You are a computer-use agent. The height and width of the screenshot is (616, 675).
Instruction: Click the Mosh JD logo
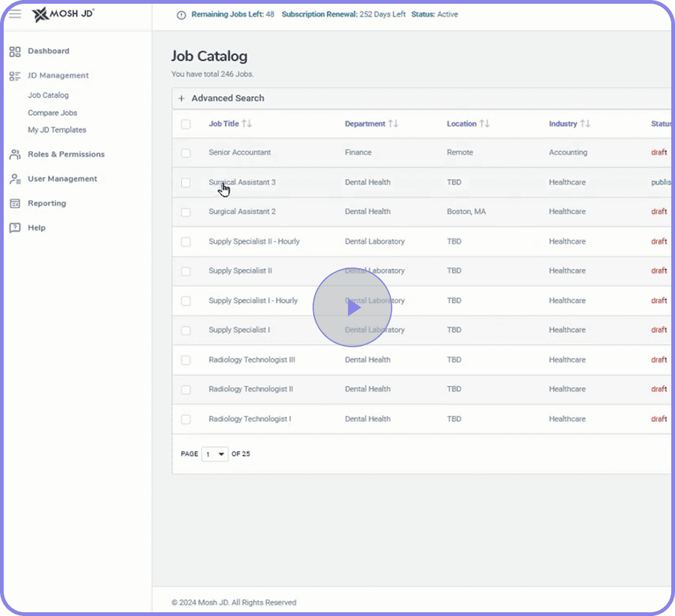[64, 14]
